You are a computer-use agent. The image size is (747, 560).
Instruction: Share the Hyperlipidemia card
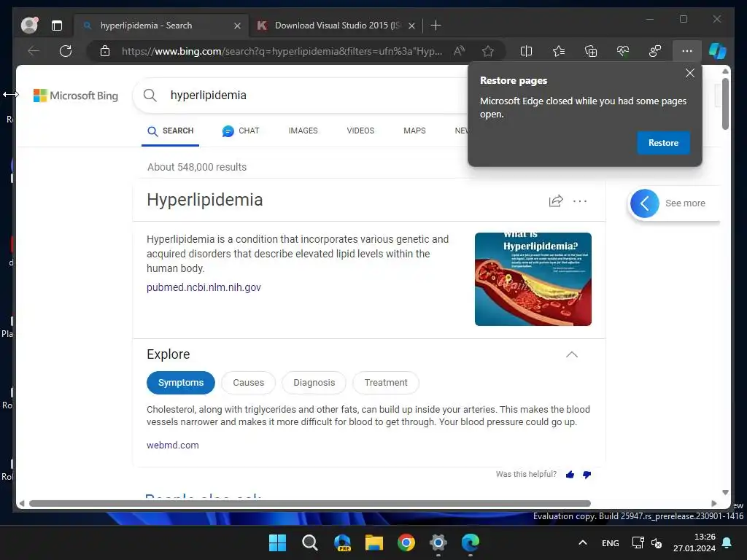point(555,201)
